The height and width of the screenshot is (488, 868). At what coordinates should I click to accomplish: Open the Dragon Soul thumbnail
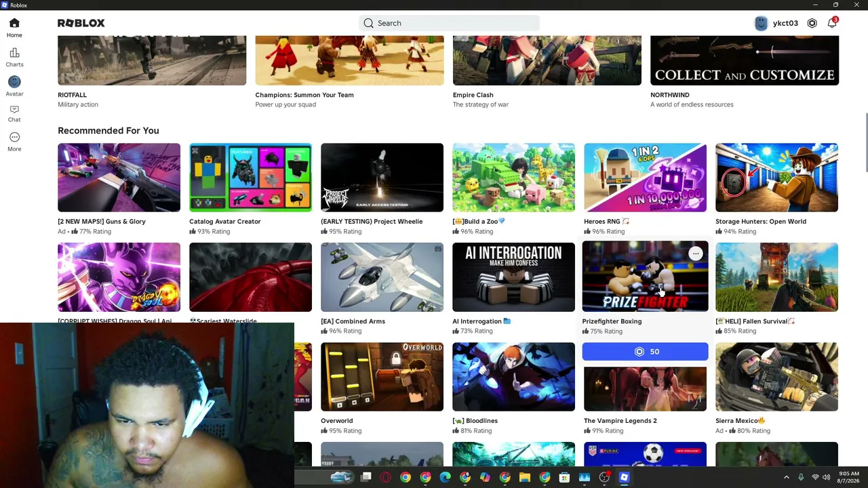(119, 277)
